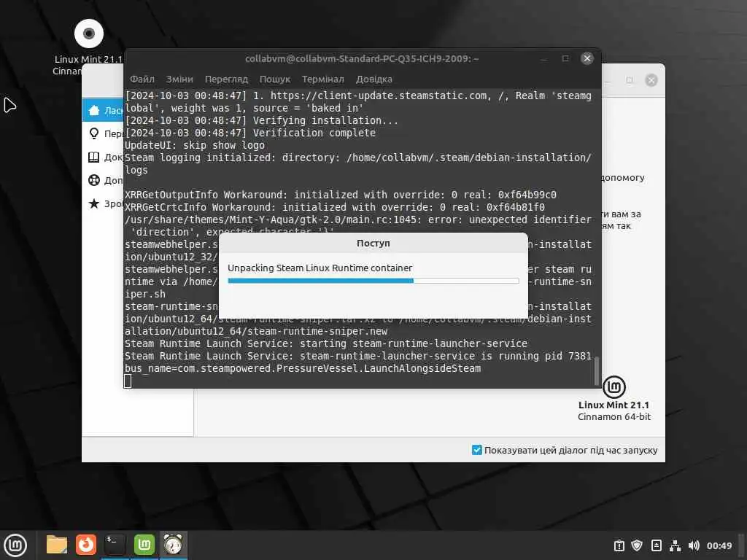This screenshot has width=747, height=560.
Task: Open the Firefox browser panel icon
Action: pos(86,545)
